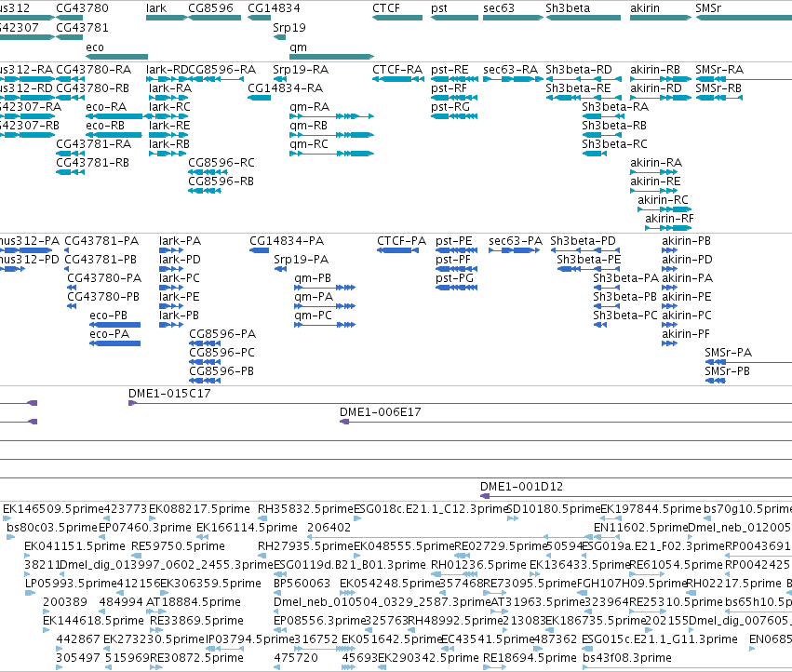Select protein sec63-PA

click(x=514, y=250)
